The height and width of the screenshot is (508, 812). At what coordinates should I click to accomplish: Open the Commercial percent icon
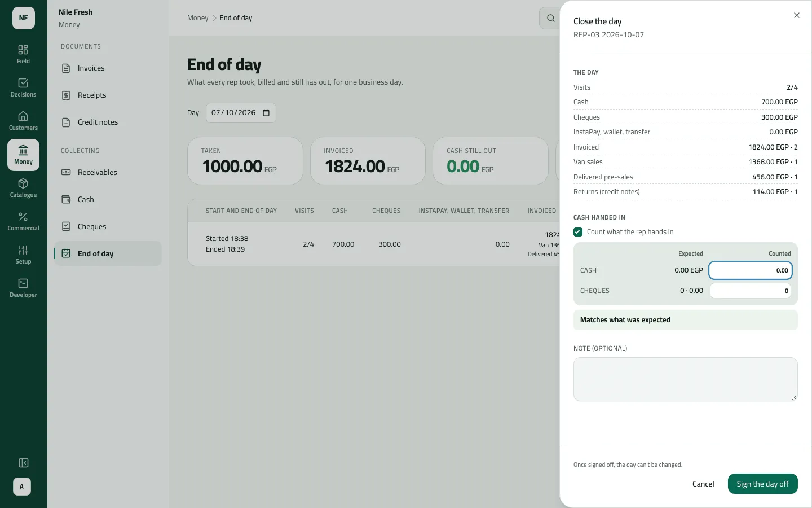(23, 221)
